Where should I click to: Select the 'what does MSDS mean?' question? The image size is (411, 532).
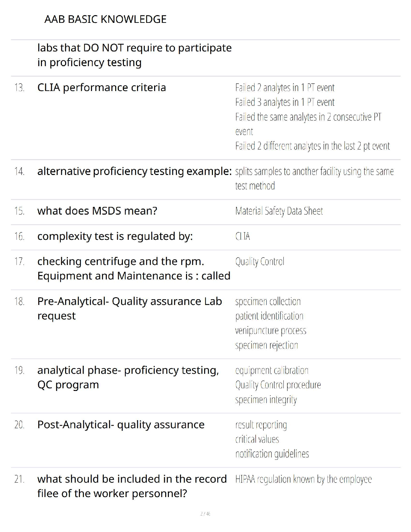click(97, 211)
